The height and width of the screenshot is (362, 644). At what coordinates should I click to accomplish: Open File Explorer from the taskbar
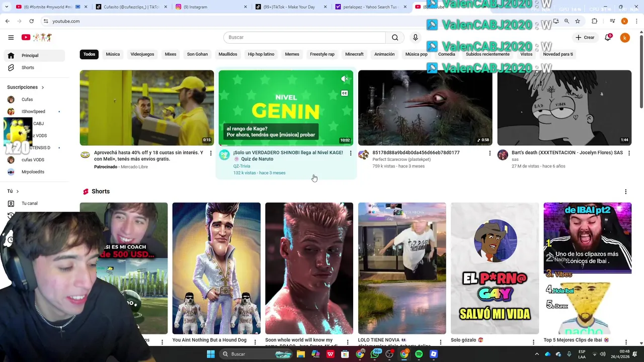(301, 354)
